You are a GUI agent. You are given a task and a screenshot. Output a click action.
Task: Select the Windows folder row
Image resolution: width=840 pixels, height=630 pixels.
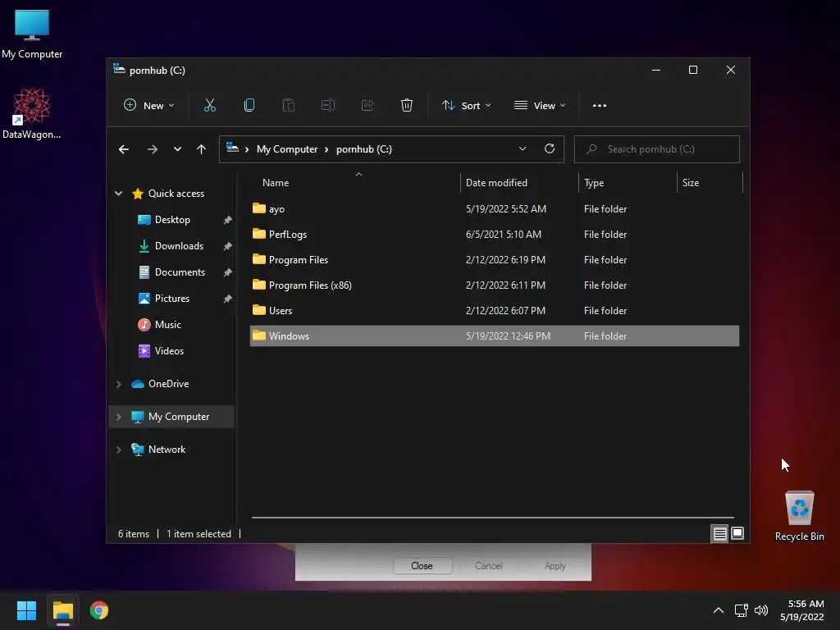click(x=495, y=336)
